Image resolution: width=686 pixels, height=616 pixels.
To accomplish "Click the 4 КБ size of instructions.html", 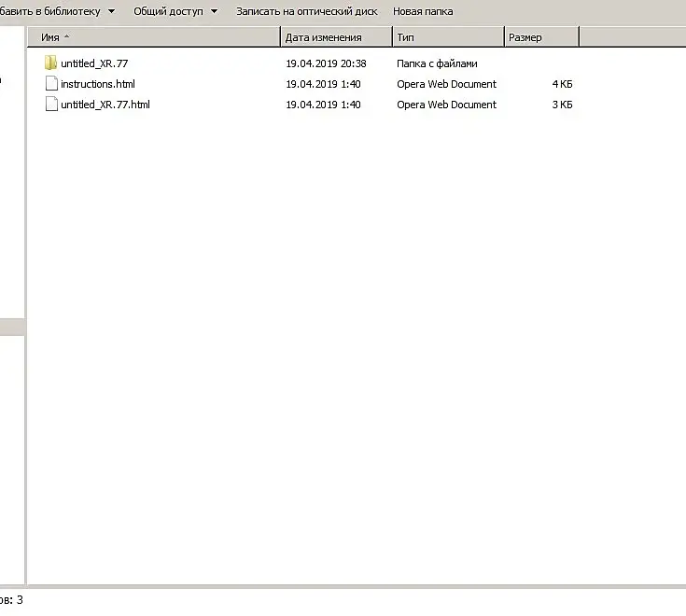I will pyautogui.click(x=562, y=84).
